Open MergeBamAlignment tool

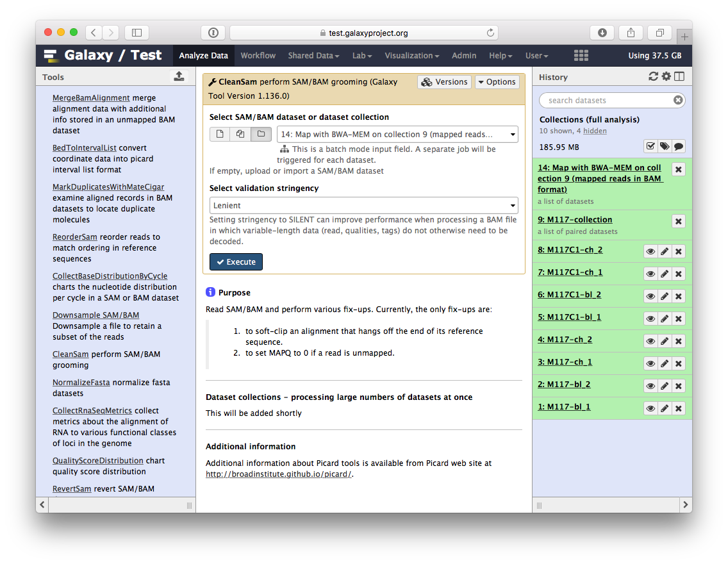coord(91,97)
